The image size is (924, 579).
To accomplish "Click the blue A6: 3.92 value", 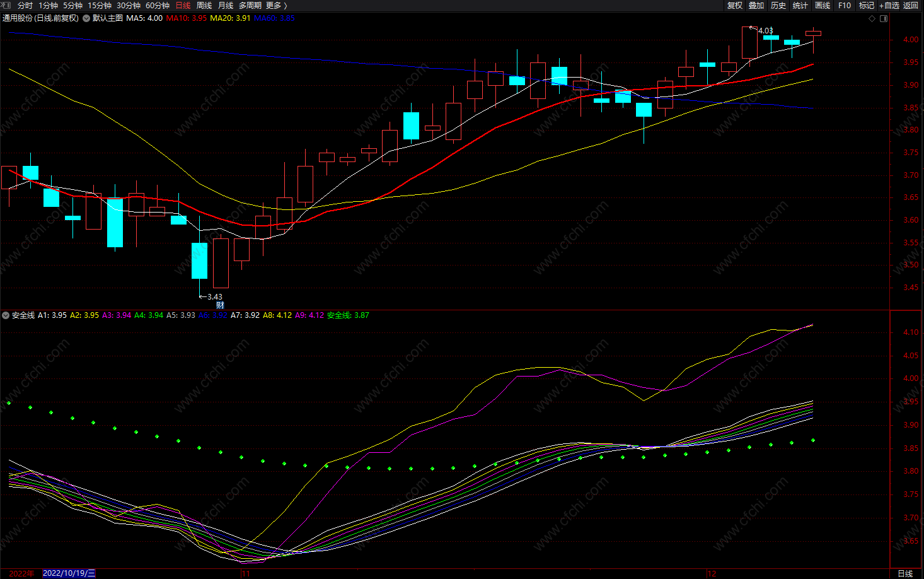I will pos(213,315).
